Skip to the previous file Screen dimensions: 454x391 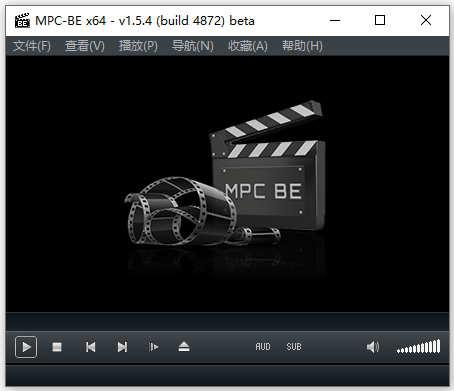click(x=90, y=347)
